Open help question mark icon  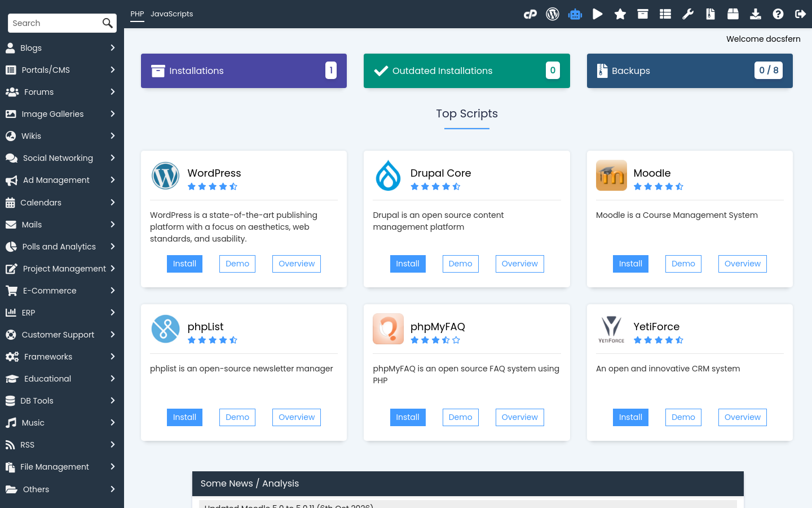click(778, 14)
